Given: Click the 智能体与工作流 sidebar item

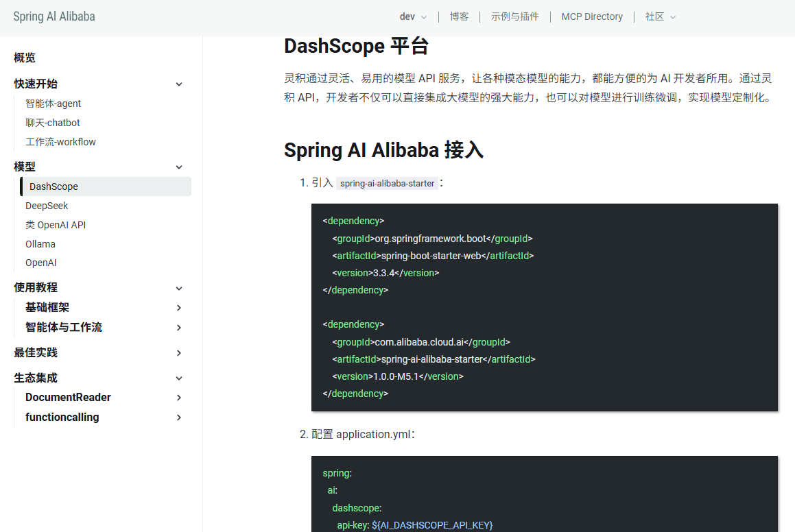Looking at the screenshot, I should coord(64,327).
